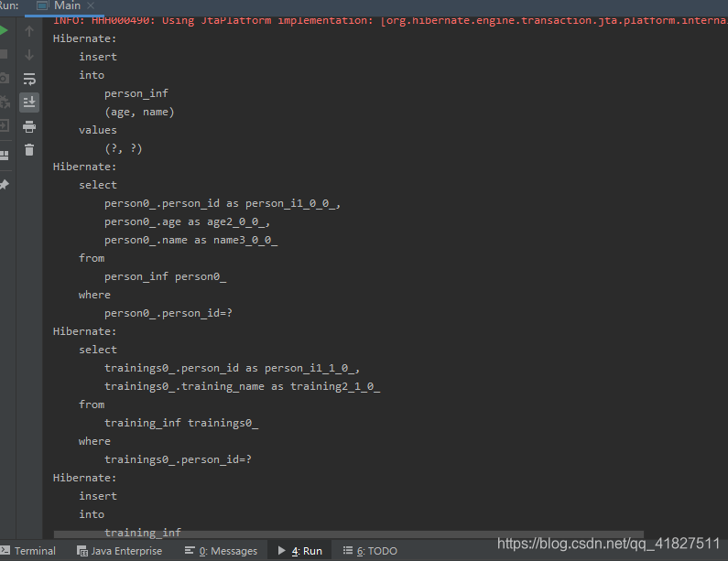Open the 4: Run tool window
This screenshot has height=561, width=728.
click(300, 551)
